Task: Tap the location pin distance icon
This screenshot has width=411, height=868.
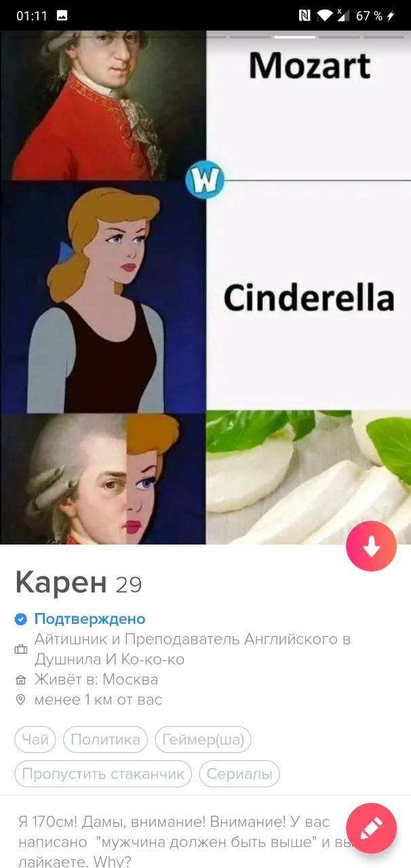Action: pos(21,700)
